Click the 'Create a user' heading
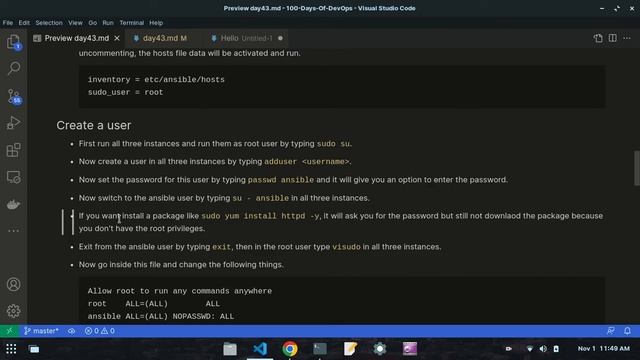This screenshot has width=640, height=360. point(94,125)
